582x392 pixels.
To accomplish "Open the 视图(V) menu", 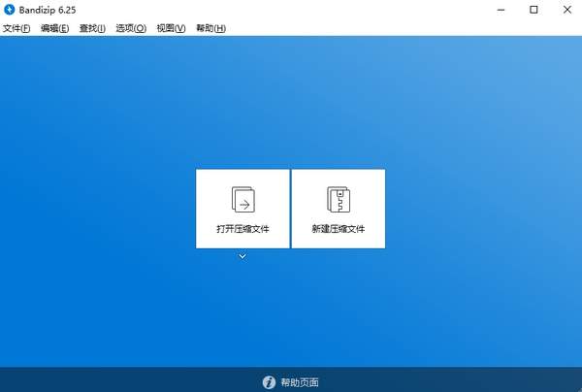I will click(x=171, y=28).
